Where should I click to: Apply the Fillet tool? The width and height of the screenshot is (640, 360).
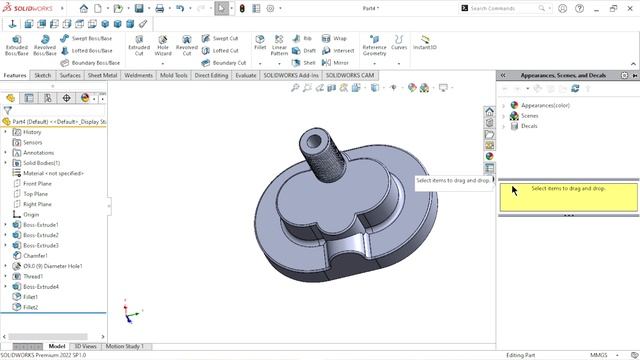(260, 42)
